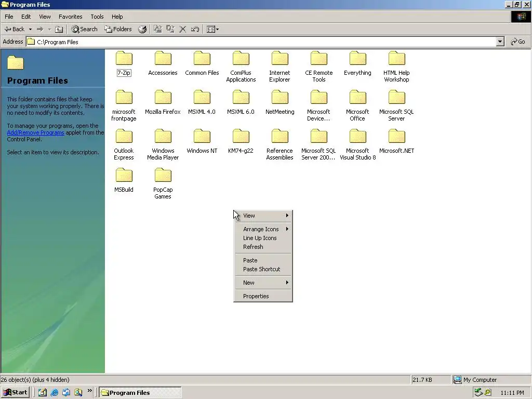The image size is (532, 399).
Task: Select the Outlook Express folder
Action: pos(124,145)
